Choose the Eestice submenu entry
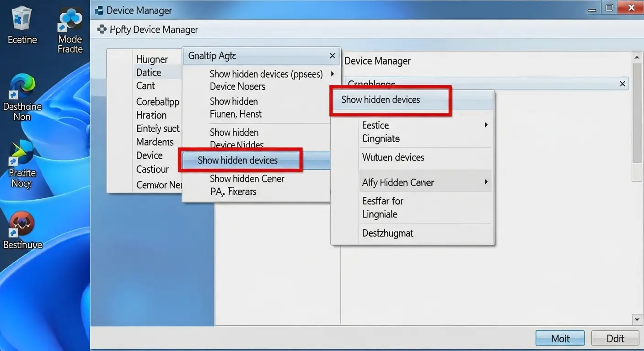The image size is (644, 351). pyautogui.click(x=376, y=125)
